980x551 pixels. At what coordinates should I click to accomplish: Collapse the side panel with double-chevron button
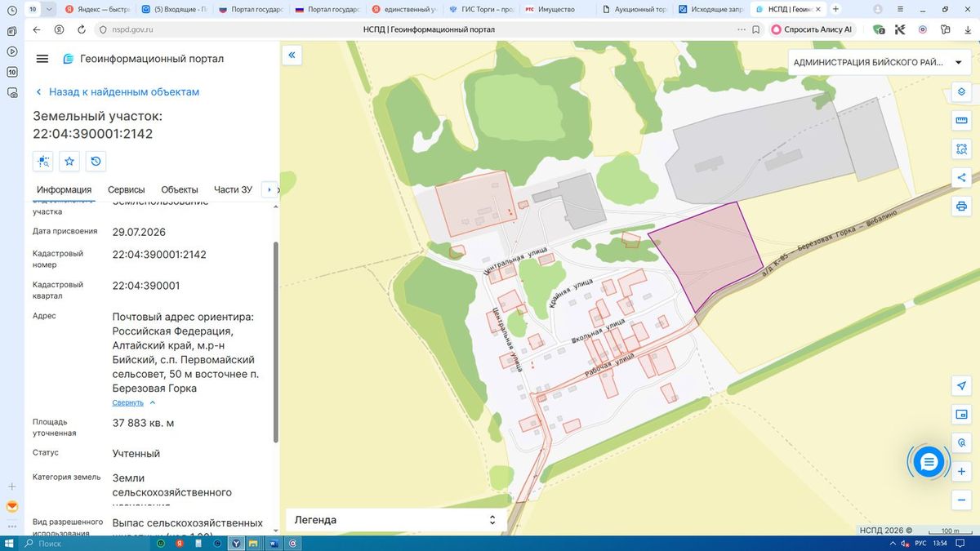pyautogui.click(x=292, y=56)
